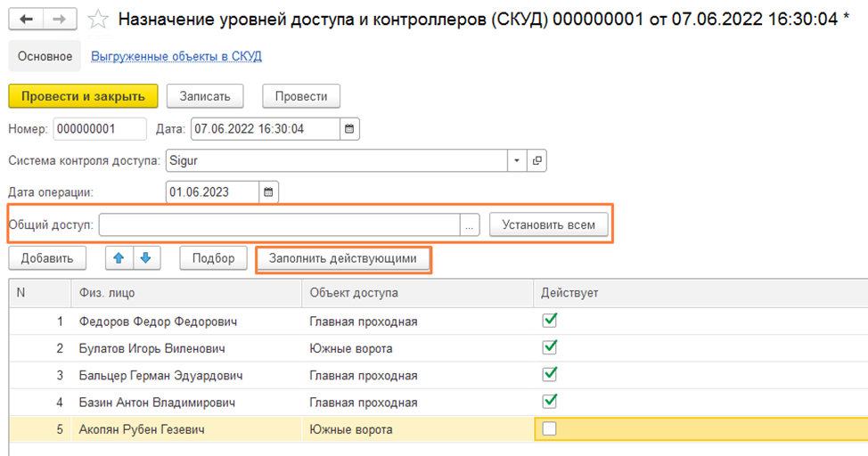Open the Sigur item with the open icon
Image resolution: width=868 pixels, height=456 pixels.
click(x=536, y=161)
